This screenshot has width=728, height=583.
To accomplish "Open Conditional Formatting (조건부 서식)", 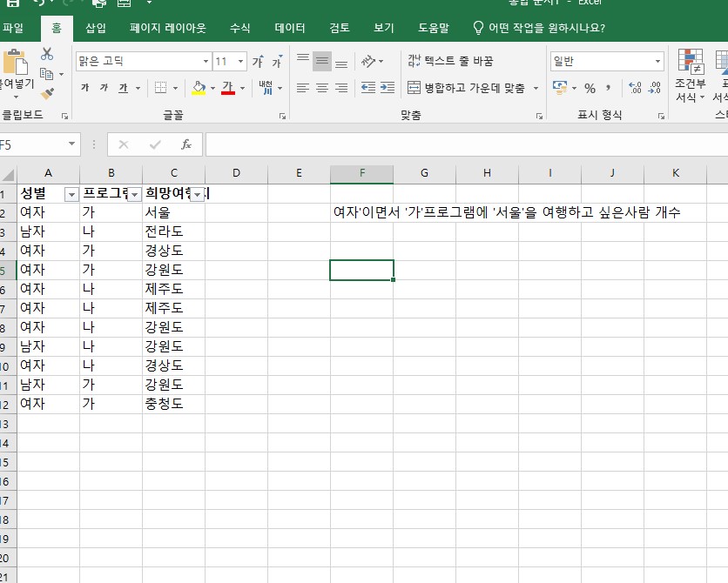I will 691,76.
